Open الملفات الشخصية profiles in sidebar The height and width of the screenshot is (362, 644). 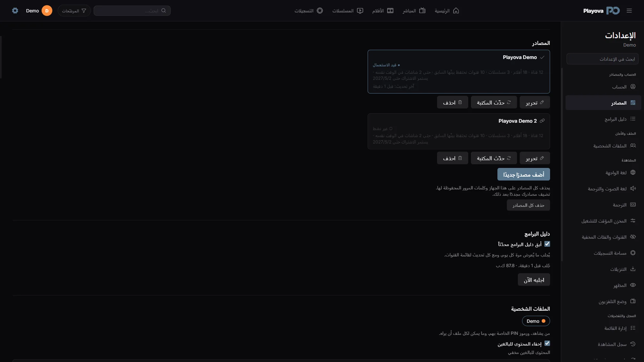pyautogui.click(x=603, y=146)
